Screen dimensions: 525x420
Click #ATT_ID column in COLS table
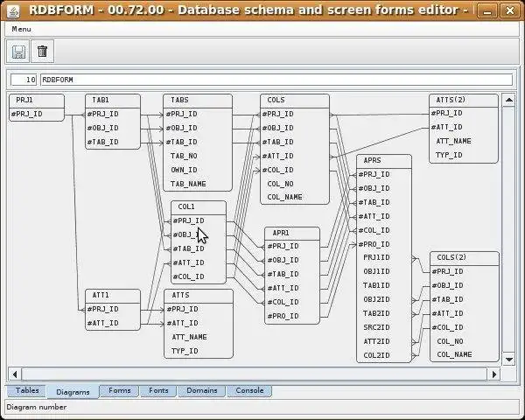pos(277,156)
